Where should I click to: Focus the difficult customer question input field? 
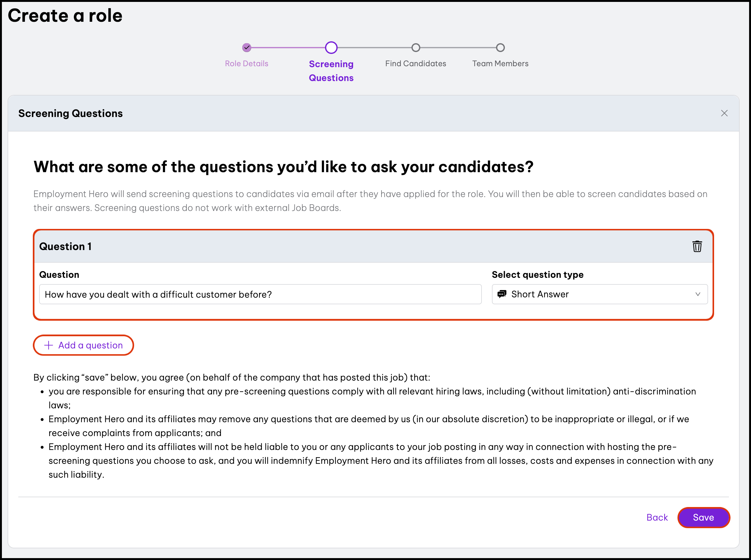tap(260, 294)
